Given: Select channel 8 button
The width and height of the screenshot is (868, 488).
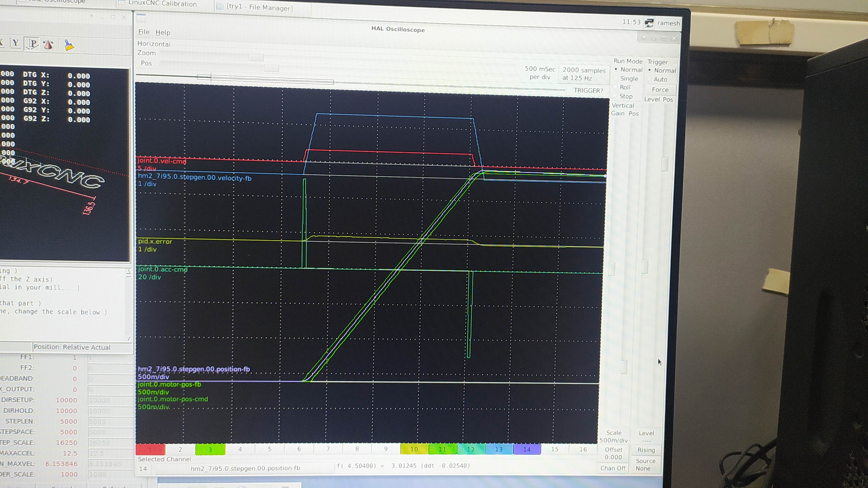Looking at the screenshot, I should click(x=357, y=449).
